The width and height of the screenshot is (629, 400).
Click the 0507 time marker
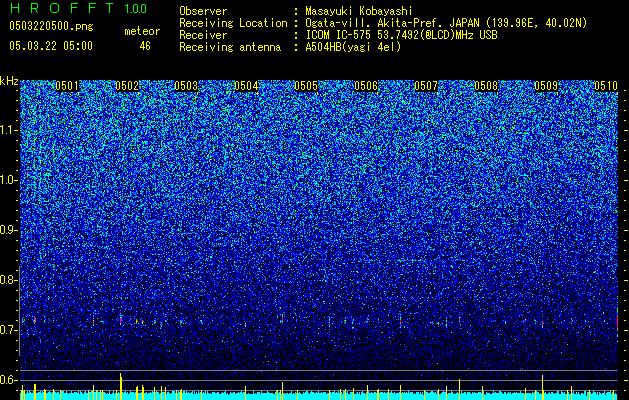426,86
